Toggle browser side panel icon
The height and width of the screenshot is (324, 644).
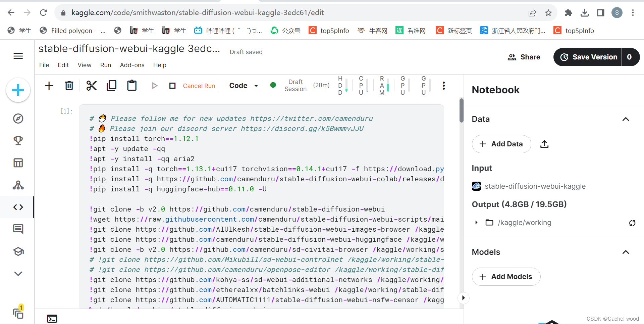601,13
